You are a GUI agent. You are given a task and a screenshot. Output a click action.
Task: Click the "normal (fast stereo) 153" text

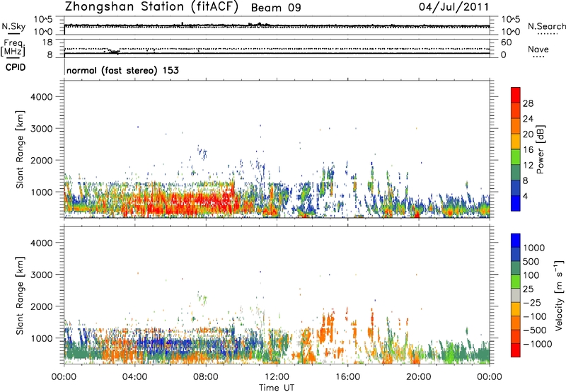coord(122,70)
